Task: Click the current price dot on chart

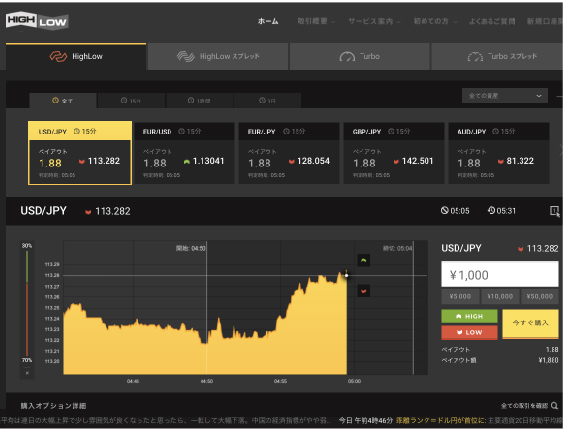Action: [x=346, y=275]
